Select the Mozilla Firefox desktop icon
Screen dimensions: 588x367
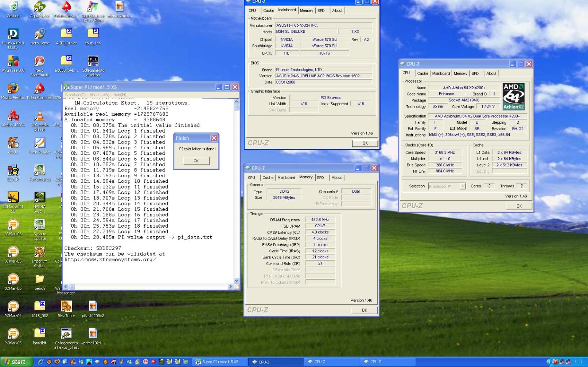pyautogui.click(x=13, y=91)
